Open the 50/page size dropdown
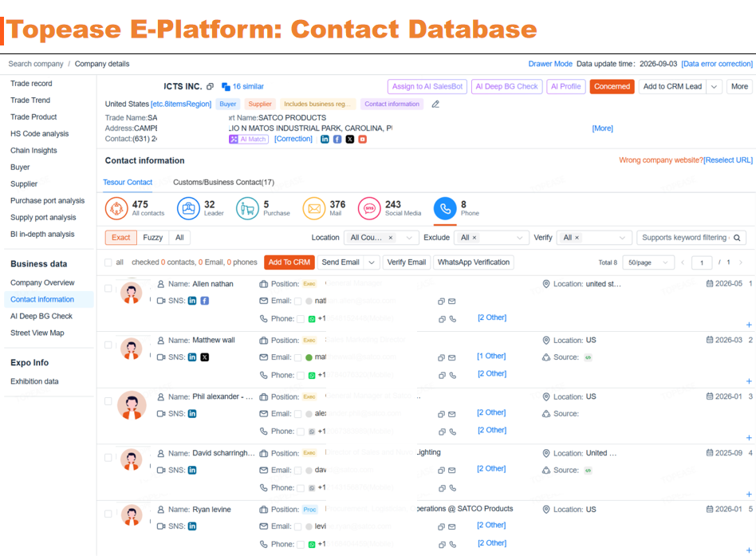The width and height of the screenshot is (756, 556). 648,262
